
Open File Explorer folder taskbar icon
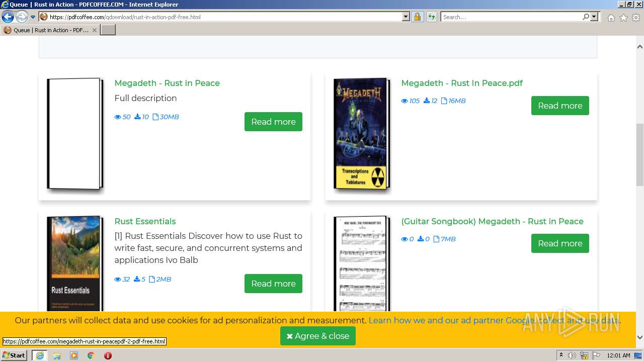(57, 355)
